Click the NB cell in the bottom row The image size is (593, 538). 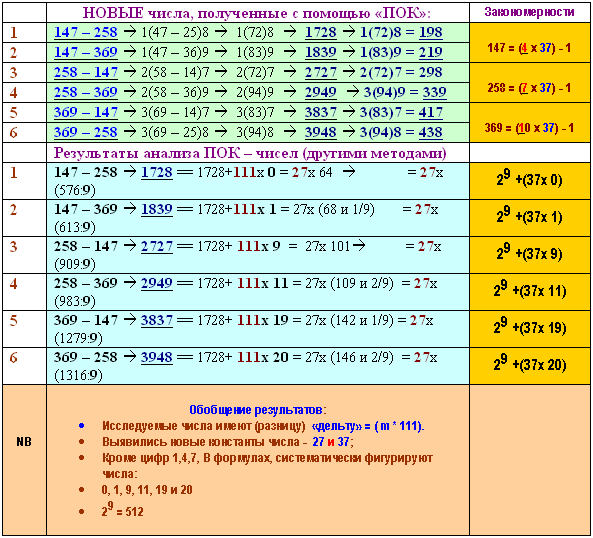pos(24,442)
